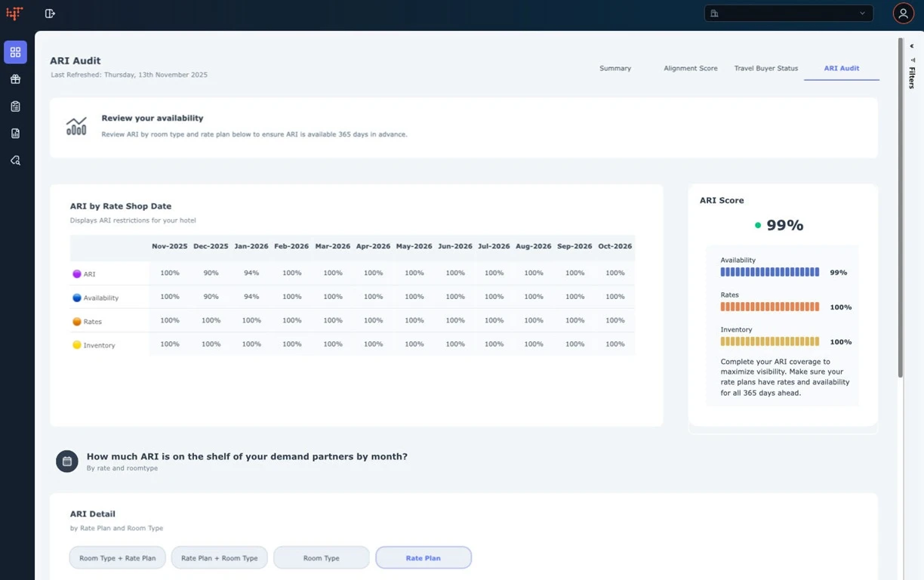The height and width of the screenshot is (580, 924).
Task: Open the hotel property dropdown
Action: click(x=789, y=14)
